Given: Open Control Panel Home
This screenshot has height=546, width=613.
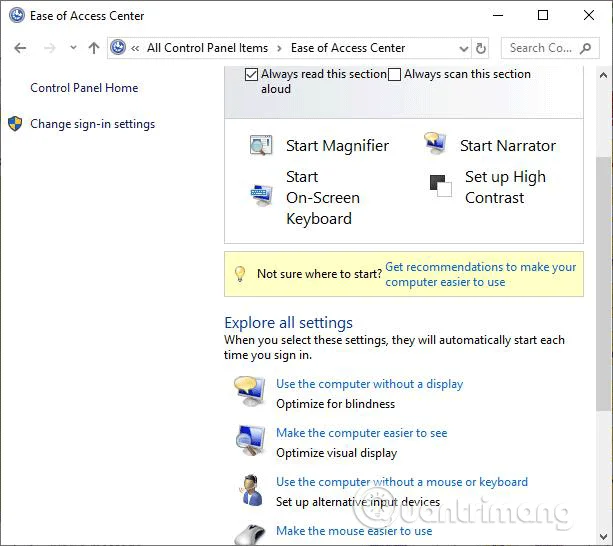Looking at the screenshot, I should click(84, 88).
